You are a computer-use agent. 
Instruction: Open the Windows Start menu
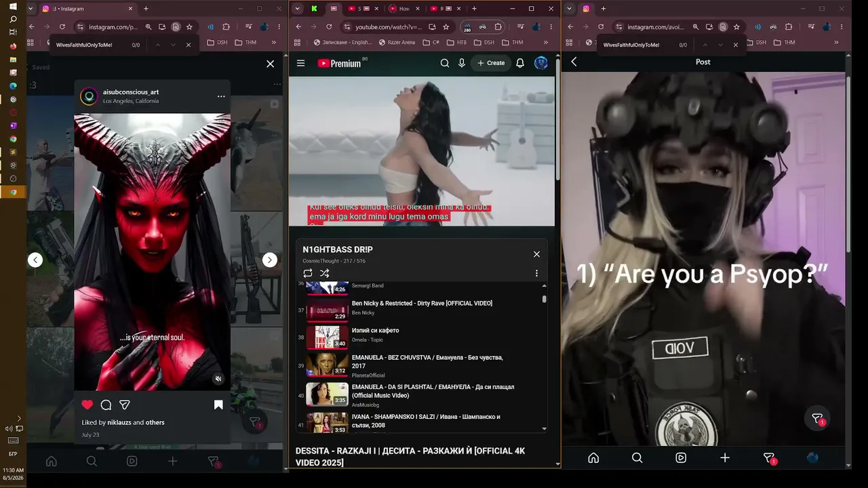[13, 6]
